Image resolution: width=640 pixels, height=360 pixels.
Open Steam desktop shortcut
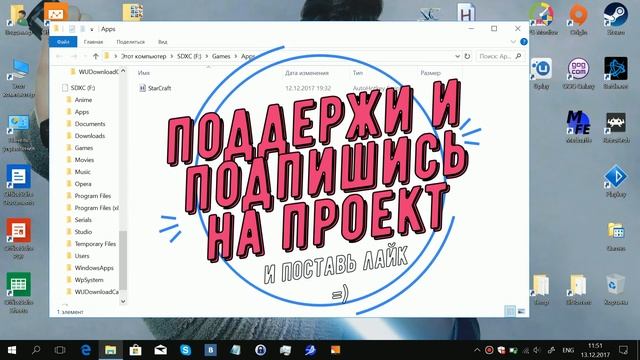click(616, 19)
